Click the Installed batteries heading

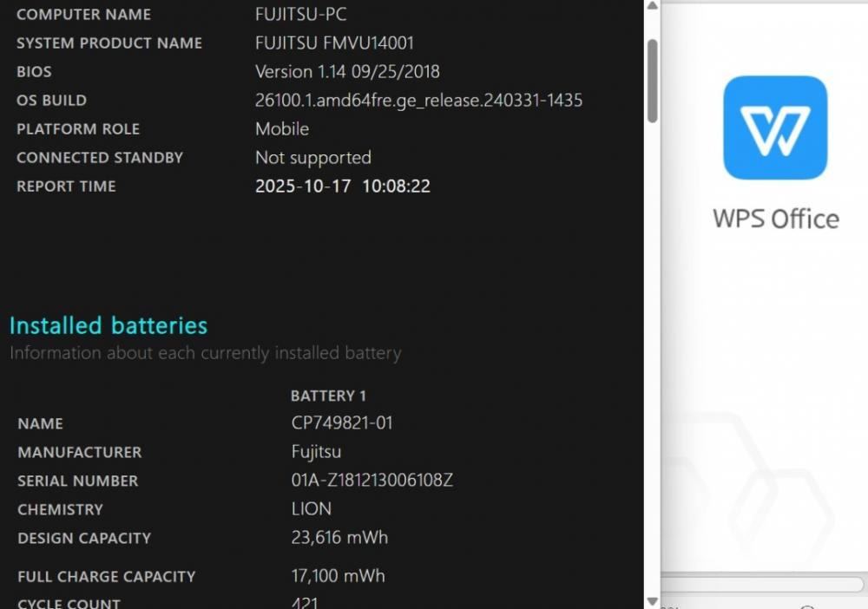click(x=108, y=325)
